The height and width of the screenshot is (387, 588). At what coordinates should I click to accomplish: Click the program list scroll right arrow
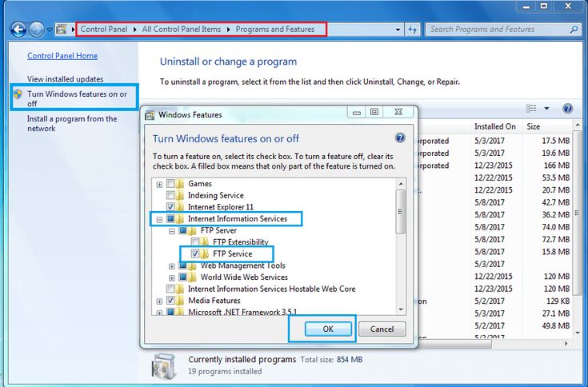click(566, 344)
